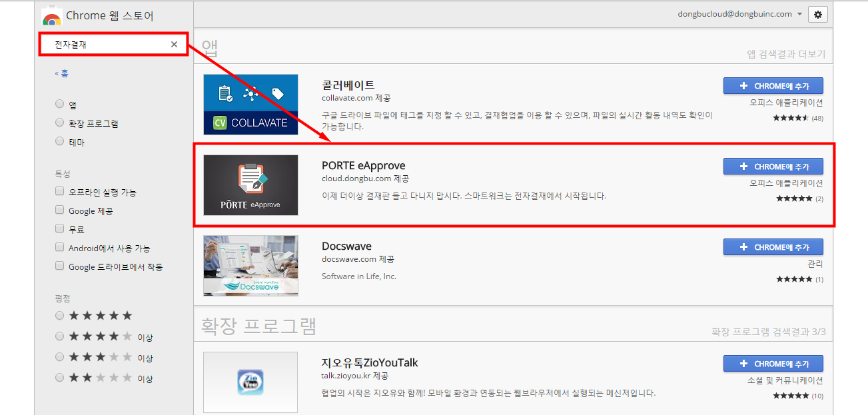Open the 지오유톡ZioYouTalk title

click(370, 363)
